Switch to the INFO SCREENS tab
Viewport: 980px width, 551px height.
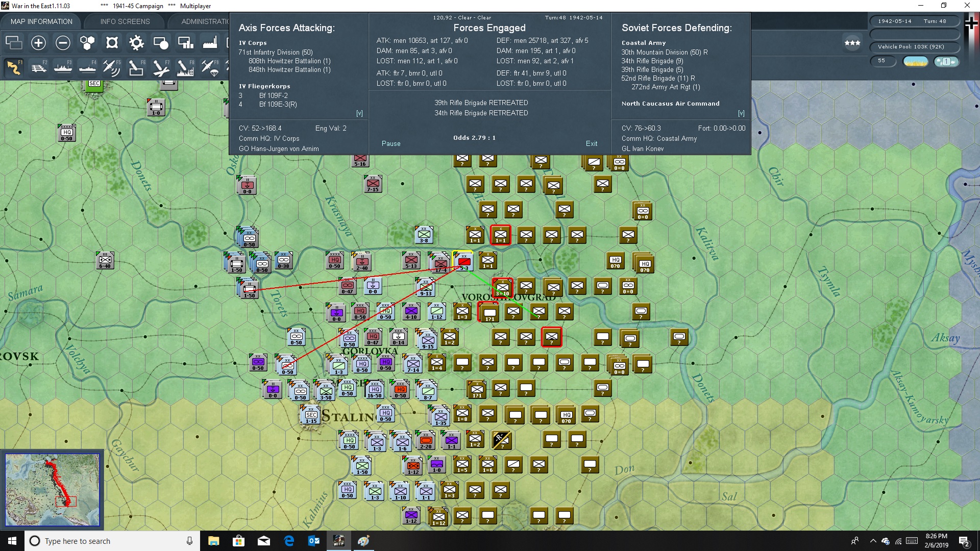[x=125, y=21]
